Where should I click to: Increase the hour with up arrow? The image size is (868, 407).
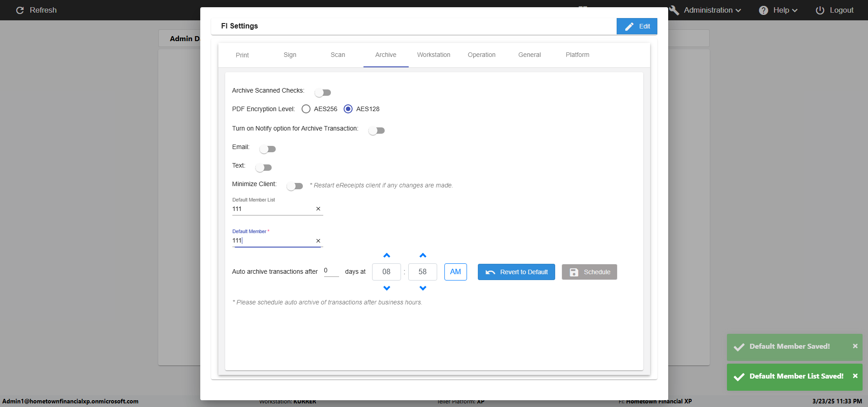coord(387,256)
